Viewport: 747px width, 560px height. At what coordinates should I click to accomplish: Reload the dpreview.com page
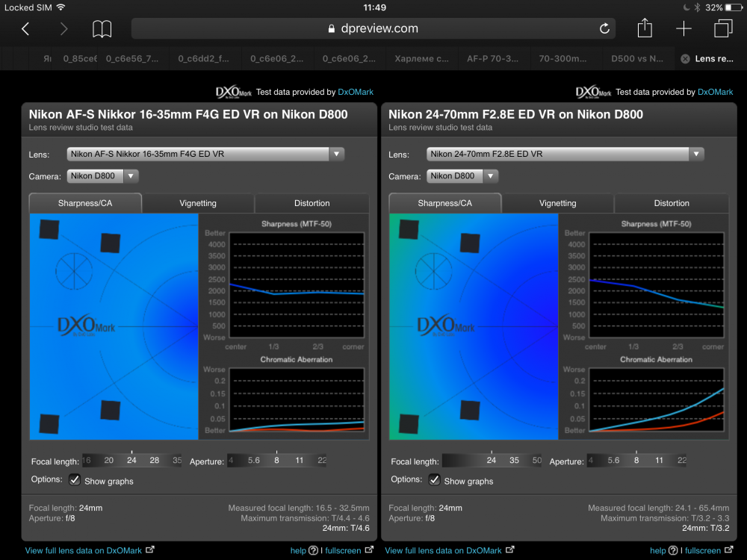click(x=604, y=28)
